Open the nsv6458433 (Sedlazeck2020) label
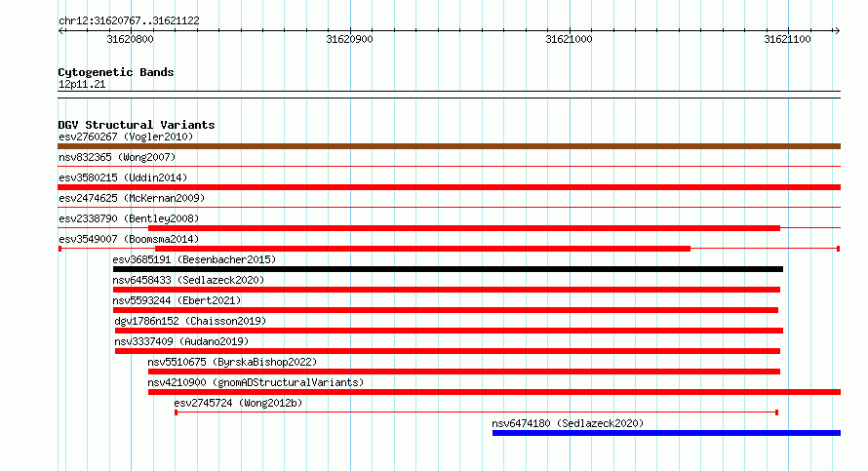The width and height of the screenshot is (868, 471). 188,280
